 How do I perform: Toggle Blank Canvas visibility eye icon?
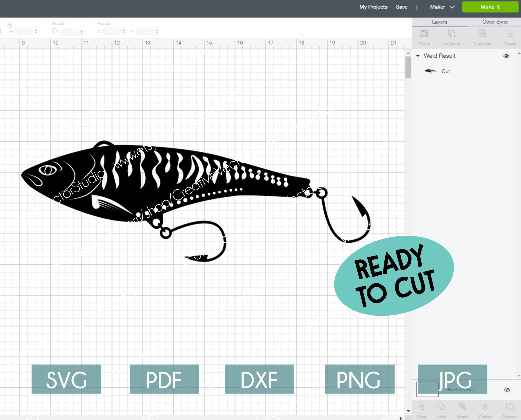tap(507, 390)
